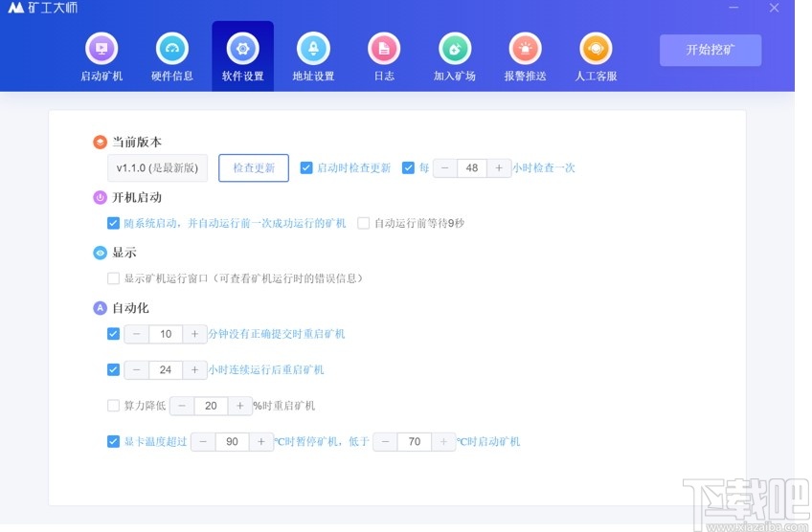The width and height of the screenshot is (812, 532).
Task: Toggle the 每…小时检查一次 checkbox
Action: pos(408,167)
